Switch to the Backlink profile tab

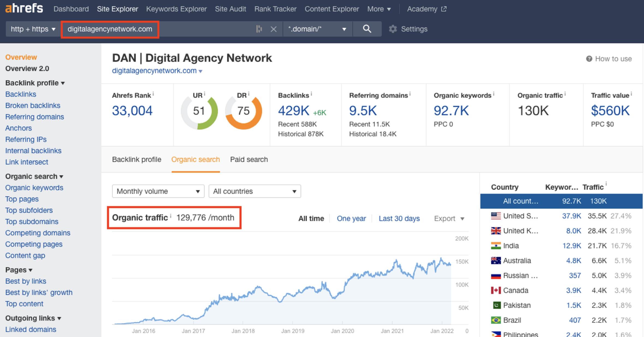137,159
